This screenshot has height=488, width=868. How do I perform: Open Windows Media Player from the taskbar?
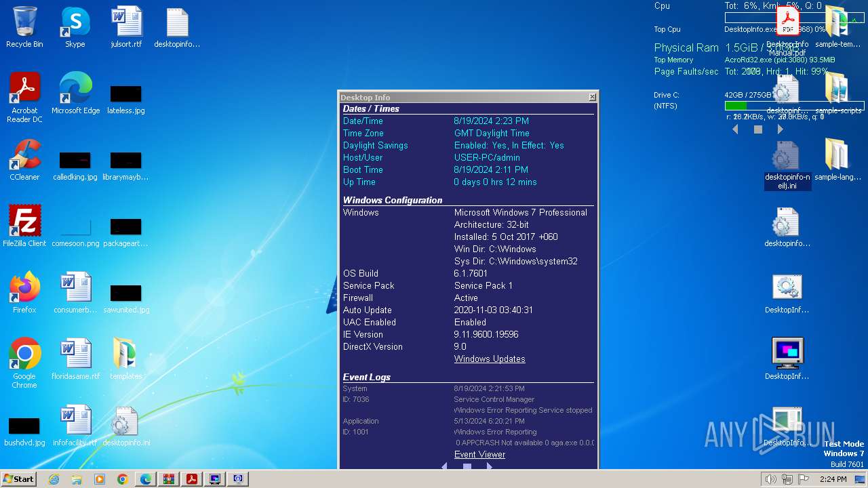(100, 479)
